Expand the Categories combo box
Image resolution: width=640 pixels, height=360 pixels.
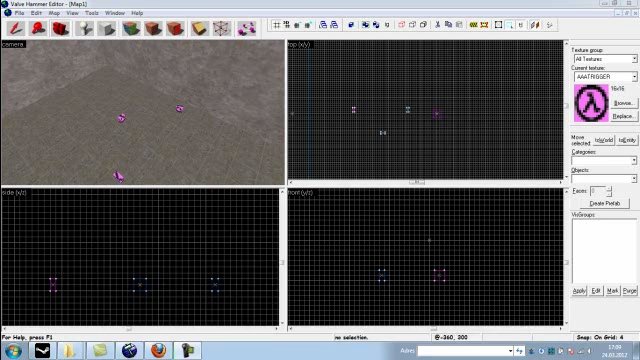point(604,160)
